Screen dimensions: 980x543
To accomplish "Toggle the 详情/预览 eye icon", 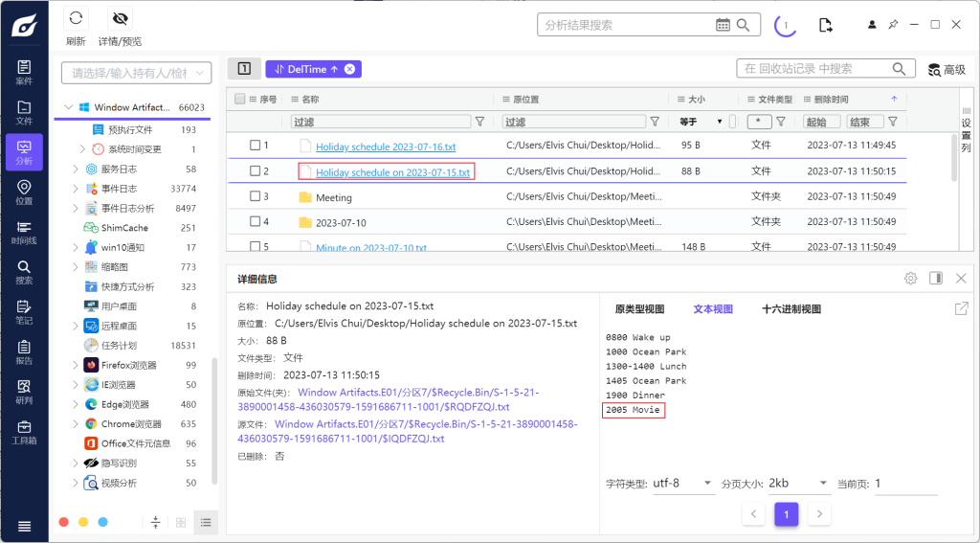I will pyautogui.click(x=120, y=19).
